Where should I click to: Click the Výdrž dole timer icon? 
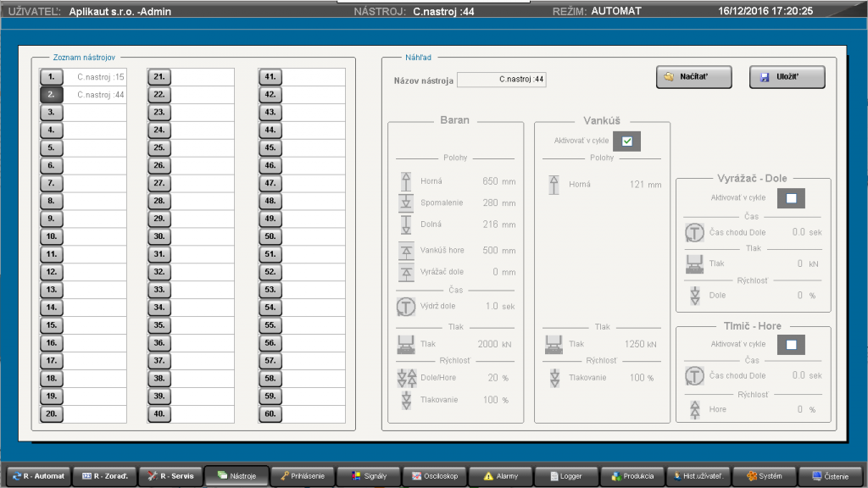click(x=406, y=307)
